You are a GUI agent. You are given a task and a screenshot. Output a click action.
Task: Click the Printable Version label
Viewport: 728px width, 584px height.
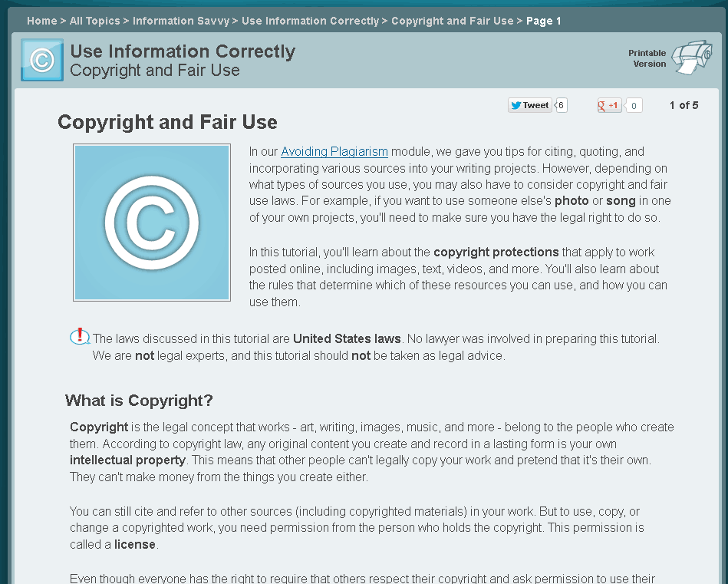click(647, 58)
